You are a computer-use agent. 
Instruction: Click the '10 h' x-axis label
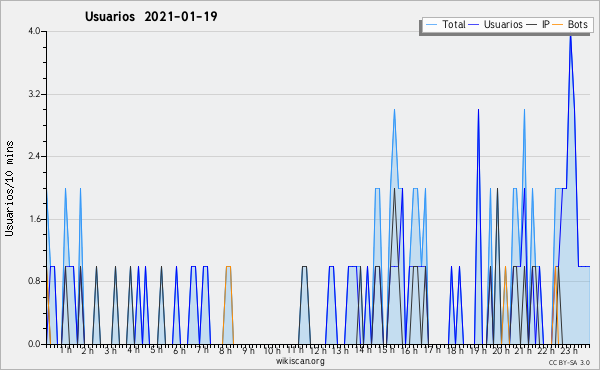click(x=272, y=350)
